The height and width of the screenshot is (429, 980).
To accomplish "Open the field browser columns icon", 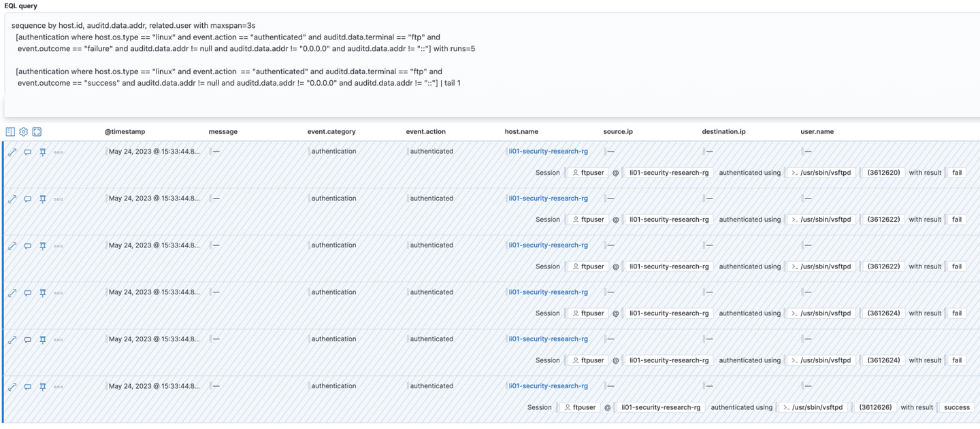I will (10, 132).
